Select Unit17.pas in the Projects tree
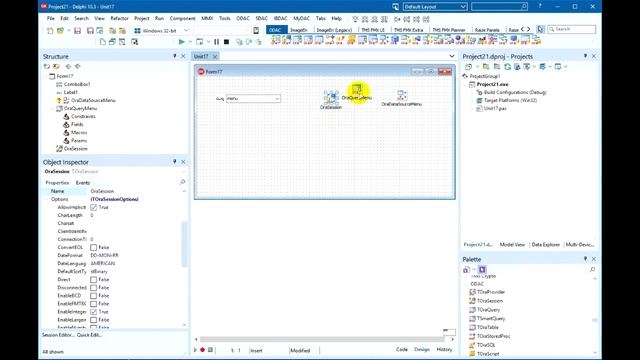 (495, 109)
